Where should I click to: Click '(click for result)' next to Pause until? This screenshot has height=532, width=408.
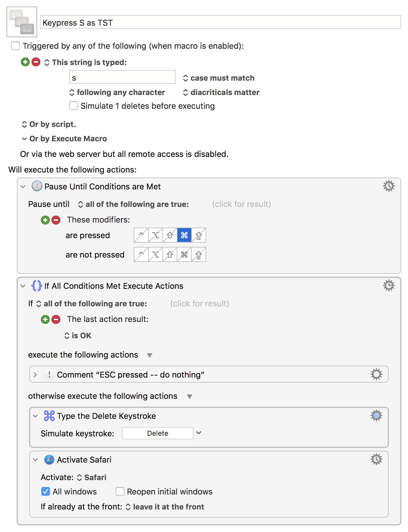click(x=241, y=204)
